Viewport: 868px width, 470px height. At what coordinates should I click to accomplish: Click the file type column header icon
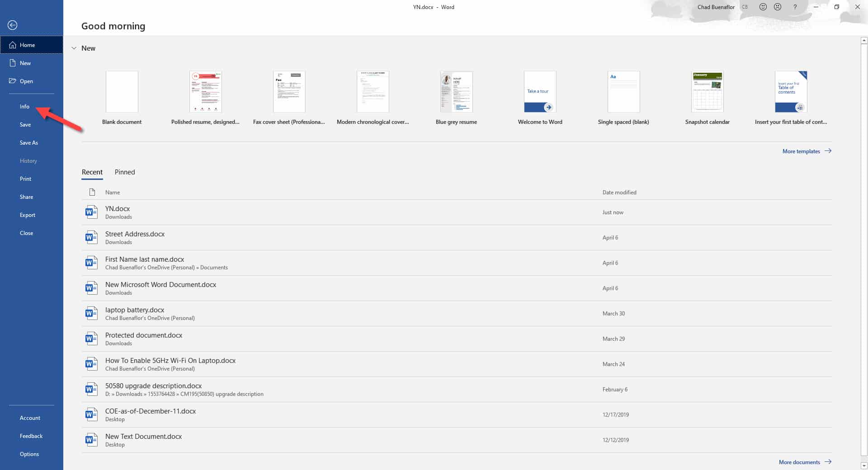[x=92, y=192]
